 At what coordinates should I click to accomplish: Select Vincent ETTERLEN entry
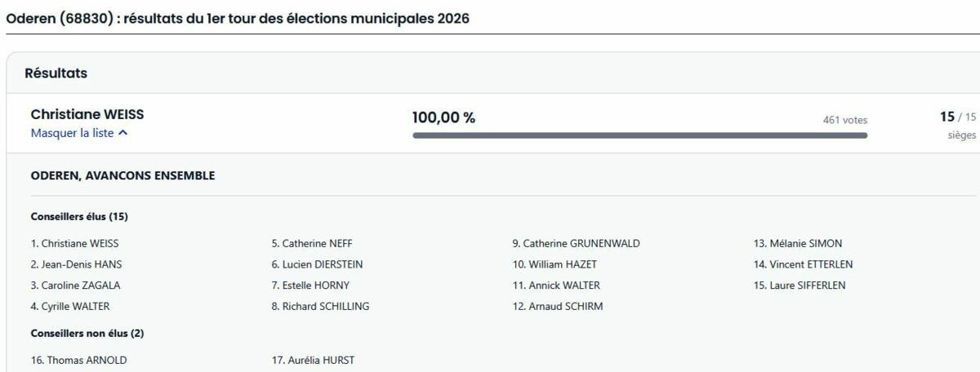(804, 264)
